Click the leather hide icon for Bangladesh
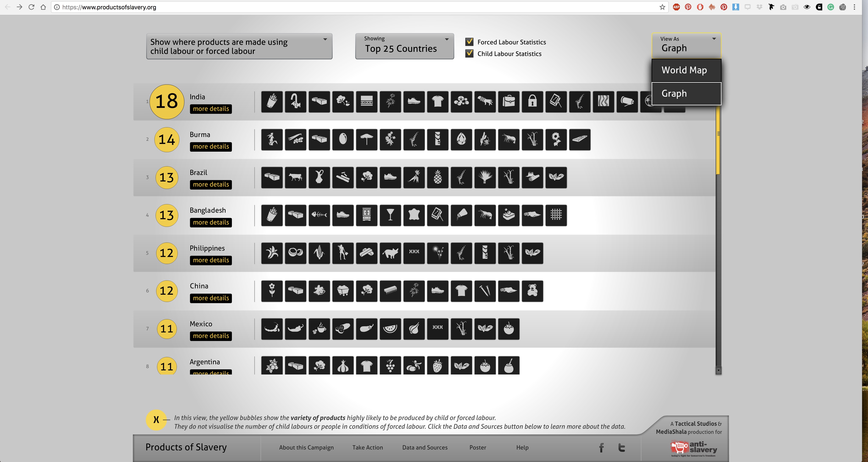The width and height of the screenshot is (868, 462). click(x=414, y=215)
